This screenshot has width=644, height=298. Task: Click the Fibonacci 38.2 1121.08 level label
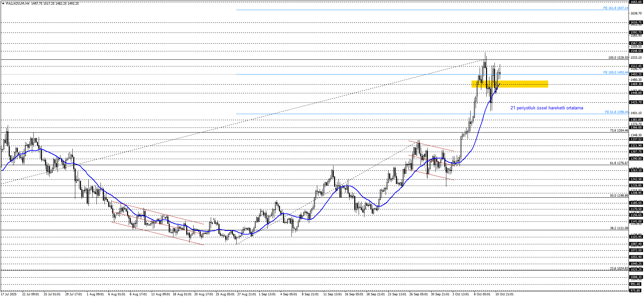pyautogui.click(x=619, y=228)
